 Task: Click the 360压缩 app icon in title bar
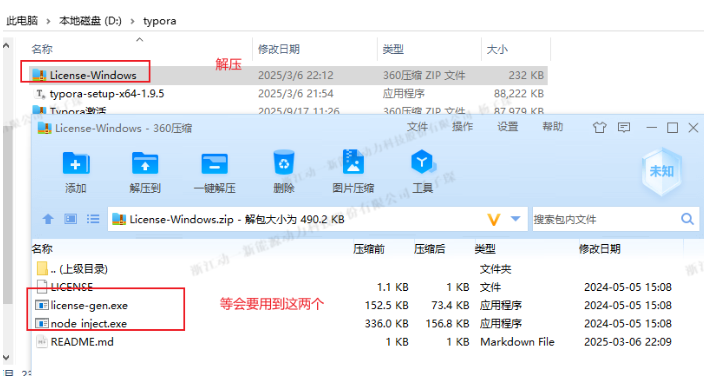click(44, 128)
